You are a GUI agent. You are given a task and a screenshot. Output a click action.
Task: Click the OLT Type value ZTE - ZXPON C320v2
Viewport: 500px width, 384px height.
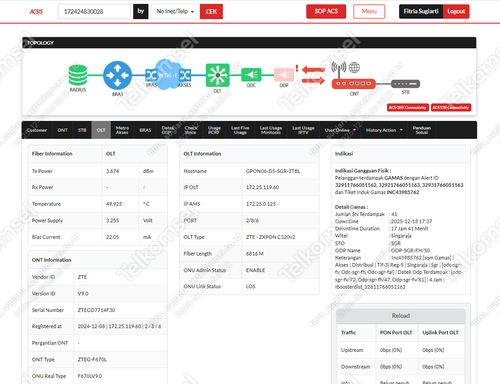click(x=271, y=237)
